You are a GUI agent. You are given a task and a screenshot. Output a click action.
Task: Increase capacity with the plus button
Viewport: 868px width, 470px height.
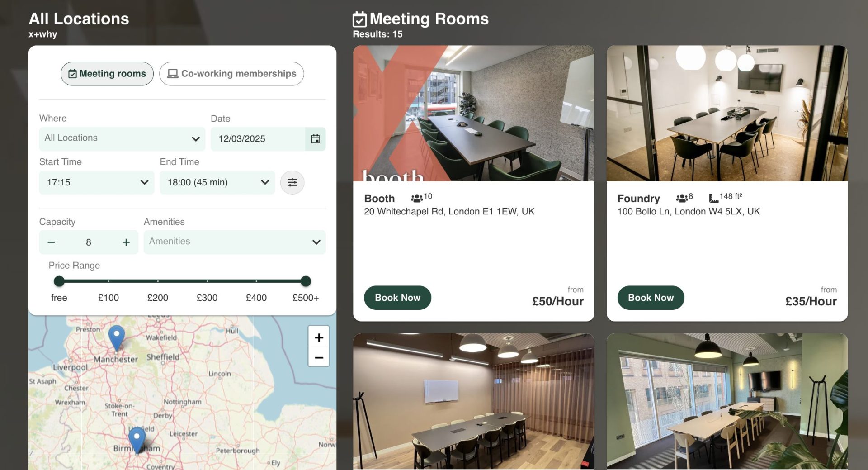tap(126, 242)
